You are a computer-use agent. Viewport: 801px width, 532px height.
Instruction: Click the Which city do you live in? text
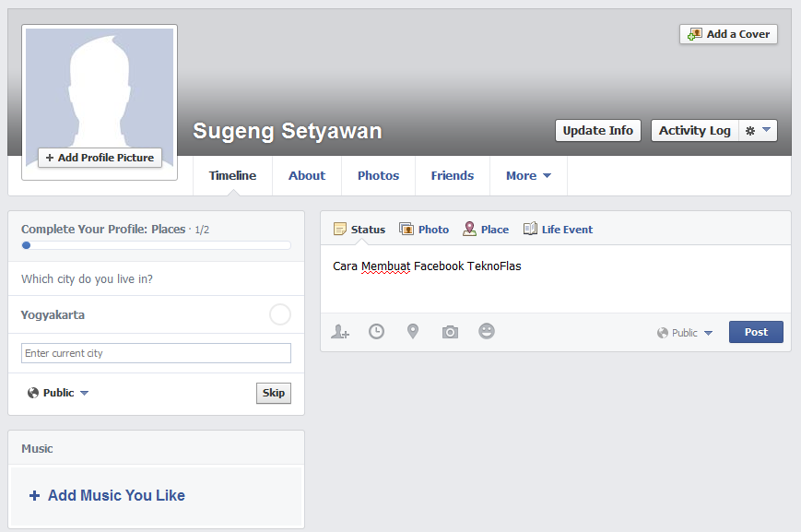pos(87,279)
